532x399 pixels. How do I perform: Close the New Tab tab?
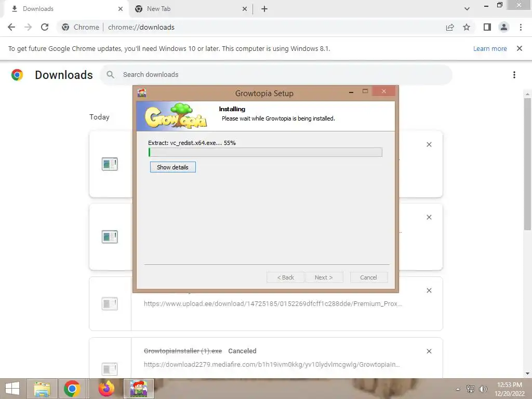pyautogui.click(x=245, y=9)
